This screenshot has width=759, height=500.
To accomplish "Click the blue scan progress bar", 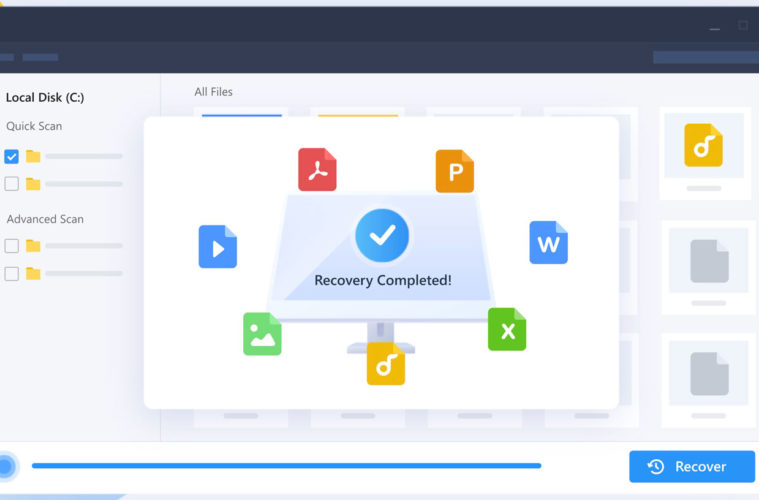I will [x=286, y=465].
